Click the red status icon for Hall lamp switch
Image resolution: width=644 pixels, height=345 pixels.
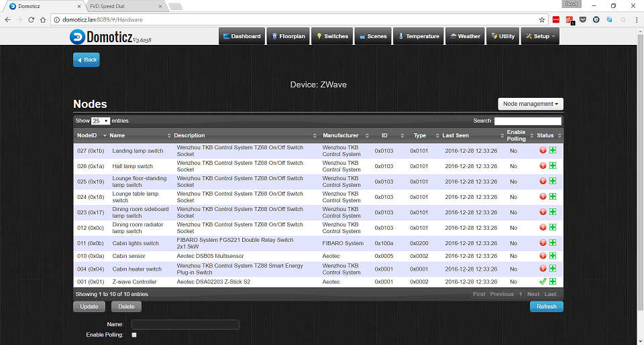click(543, 165)
